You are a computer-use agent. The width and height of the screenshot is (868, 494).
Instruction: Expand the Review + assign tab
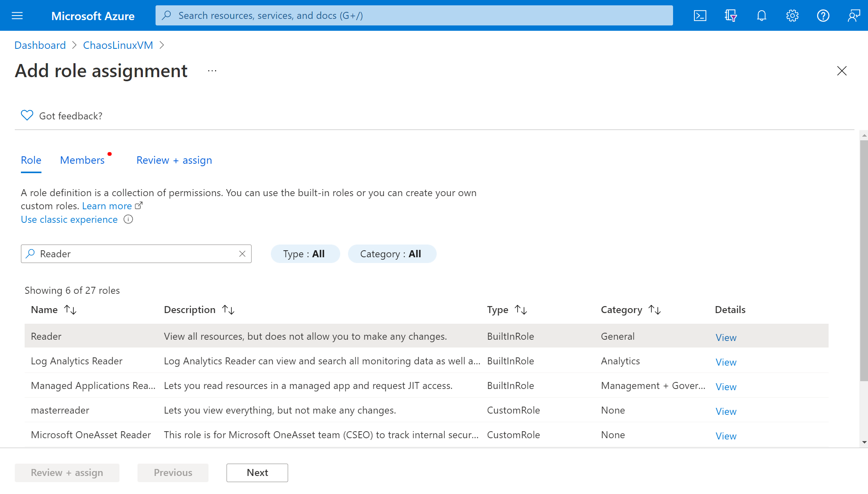(x=174, y=160)
